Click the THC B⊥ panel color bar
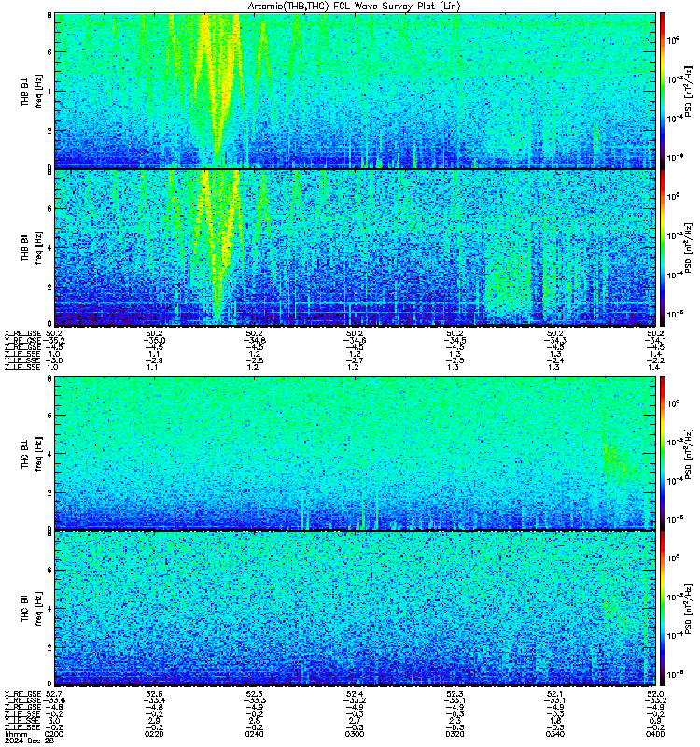The height and width of the screenshot is (747, 700). [x=663, y=454]
